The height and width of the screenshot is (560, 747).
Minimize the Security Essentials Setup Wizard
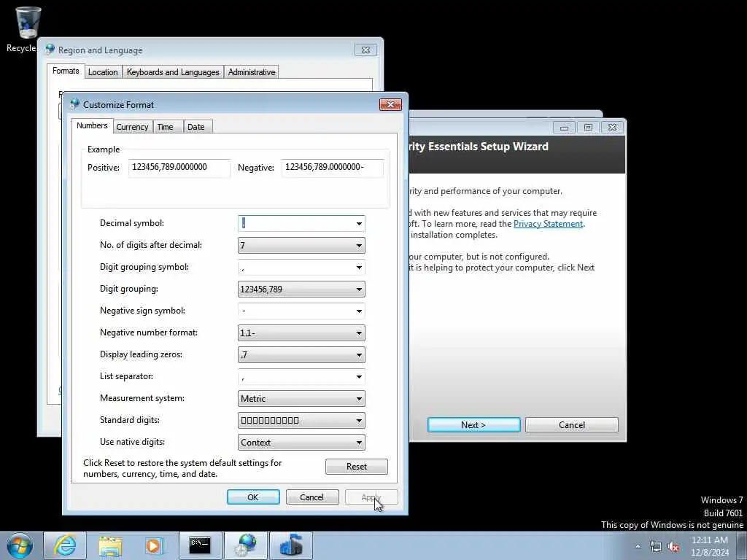[x=564, y=127]
